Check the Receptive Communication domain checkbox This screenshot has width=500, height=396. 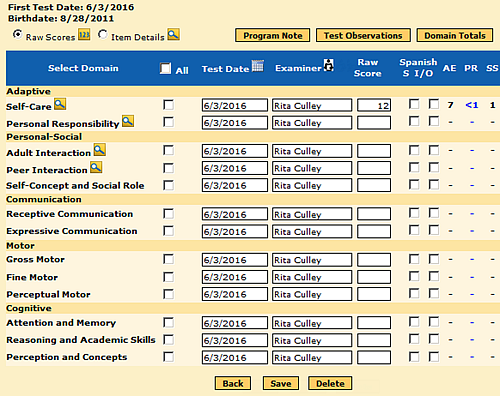click(x=169, y=214)
